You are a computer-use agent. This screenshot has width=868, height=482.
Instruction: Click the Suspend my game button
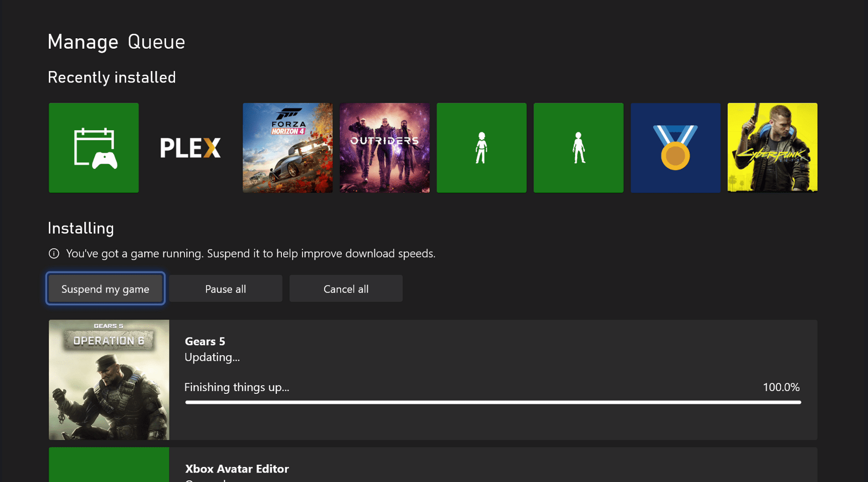click(105, 288)
